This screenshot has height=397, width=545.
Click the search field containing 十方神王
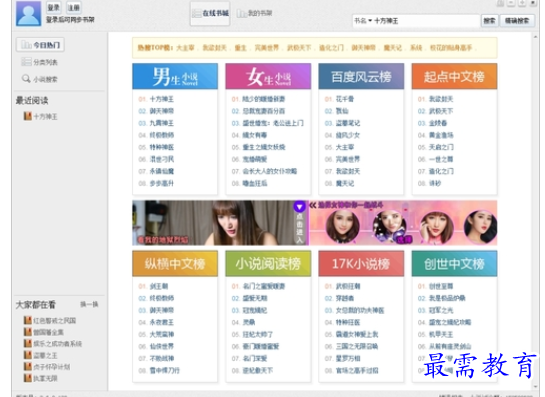[426, 21]
